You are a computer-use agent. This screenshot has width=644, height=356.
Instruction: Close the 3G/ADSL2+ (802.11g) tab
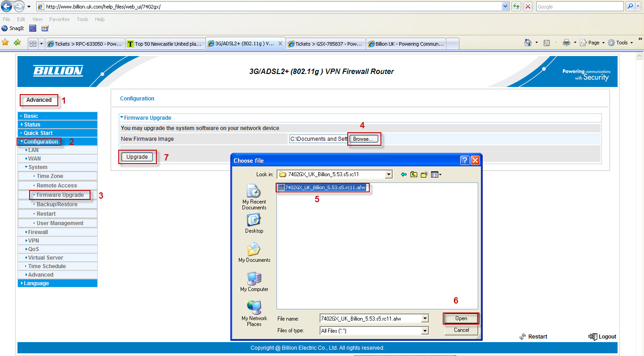pyautogui.click(x=280, y=43)
